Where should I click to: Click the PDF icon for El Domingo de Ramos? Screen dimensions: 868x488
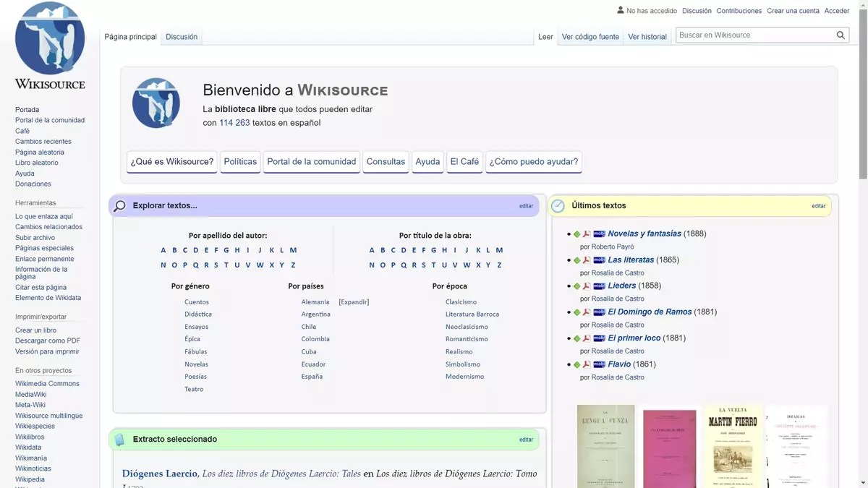pos(587,312)
